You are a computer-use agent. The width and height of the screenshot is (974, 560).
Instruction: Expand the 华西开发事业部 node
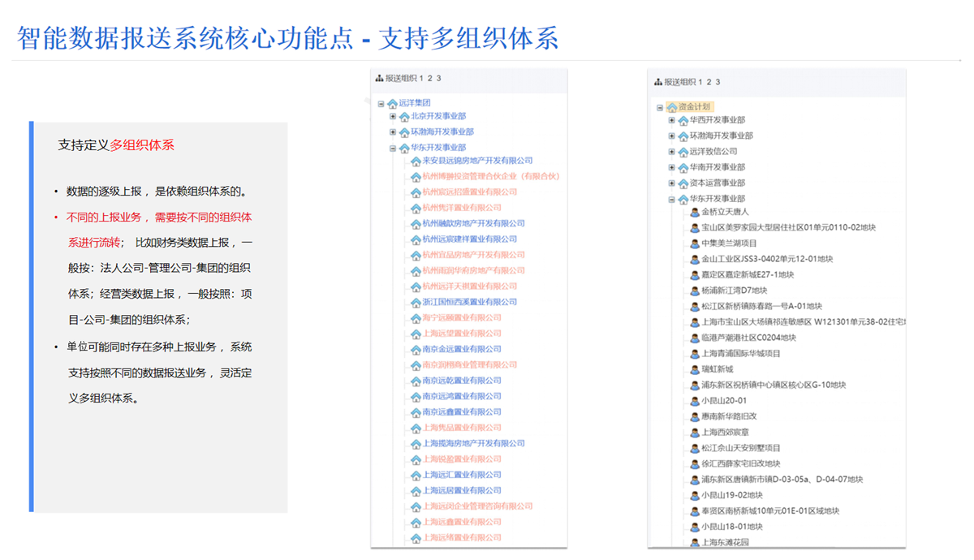tap(672, 120)
